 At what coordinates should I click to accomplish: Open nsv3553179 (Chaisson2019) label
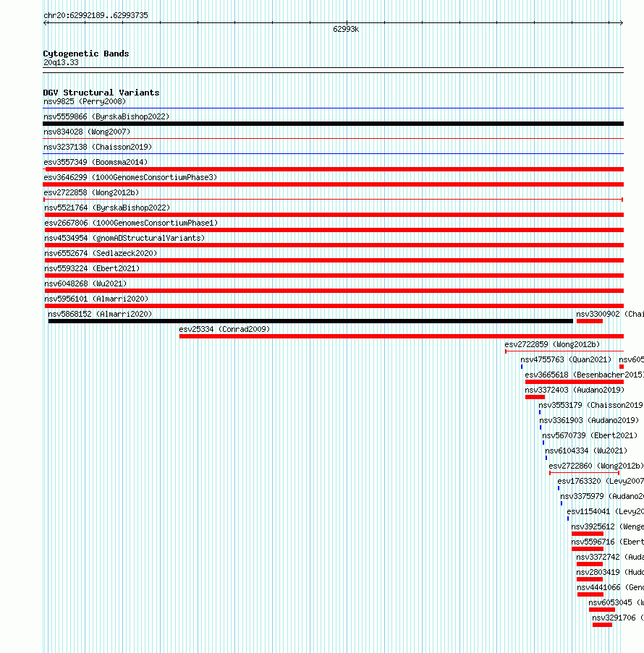(x=590, y=405)
